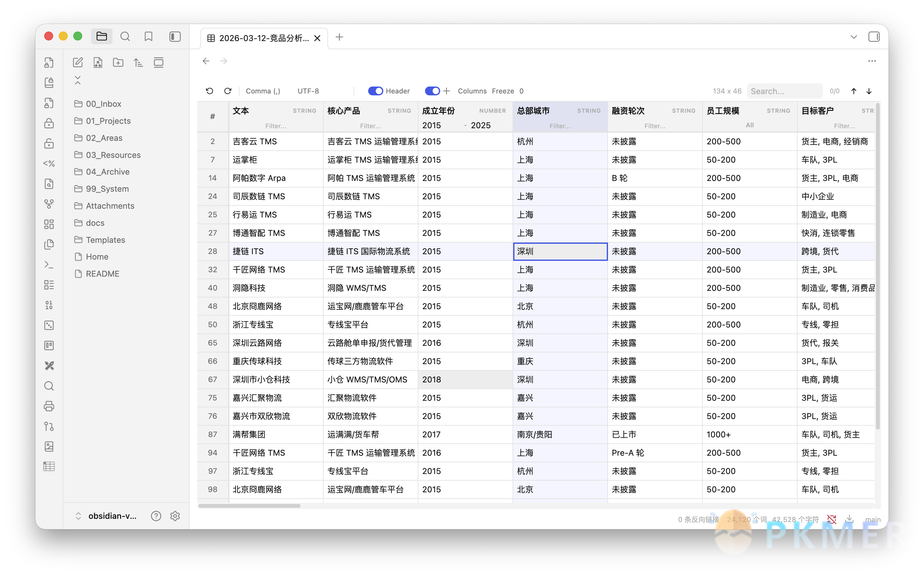Image resolution: width=924 pixels, height=576 pixels.
Task: Go to next search match arrow
Action: [x=869, y=91]
